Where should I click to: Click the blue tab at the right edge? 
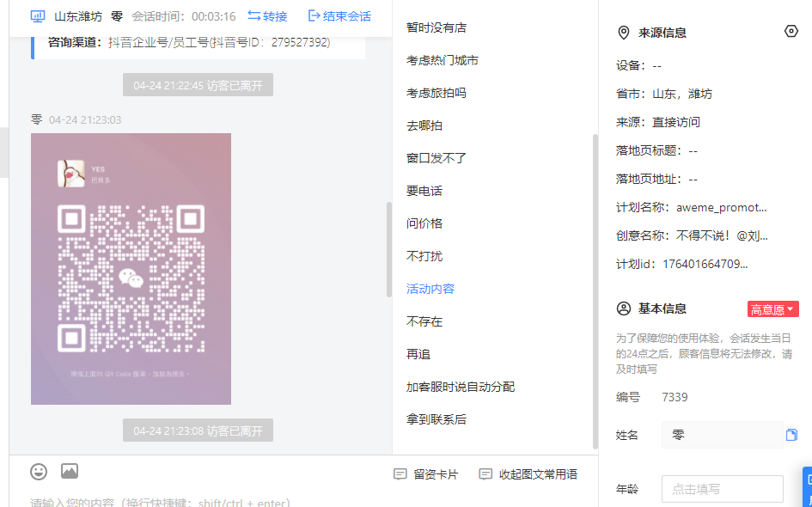tap(808, 486)
